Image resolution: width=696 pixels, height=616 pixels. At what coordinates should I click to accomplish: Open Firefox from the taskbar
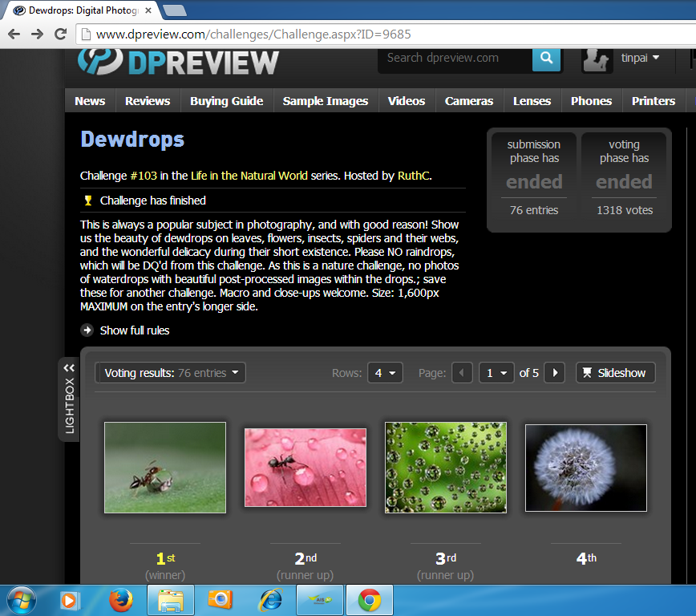(x=121, y=599)
